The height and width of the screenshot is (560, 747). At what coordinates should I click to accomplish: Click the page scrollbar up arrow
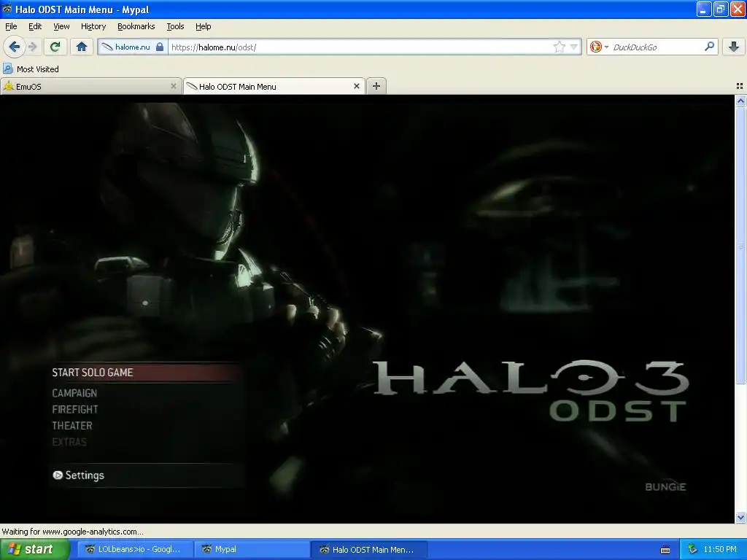click(x=740, y=101)
